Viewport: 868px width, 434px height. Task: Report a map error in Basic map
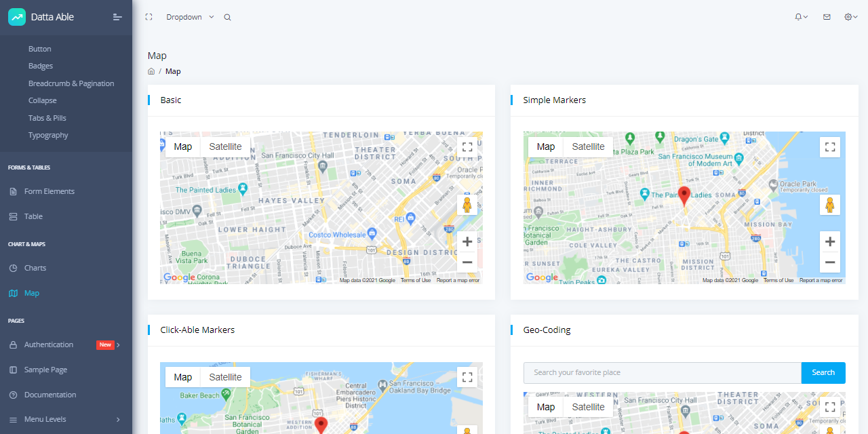458,280
